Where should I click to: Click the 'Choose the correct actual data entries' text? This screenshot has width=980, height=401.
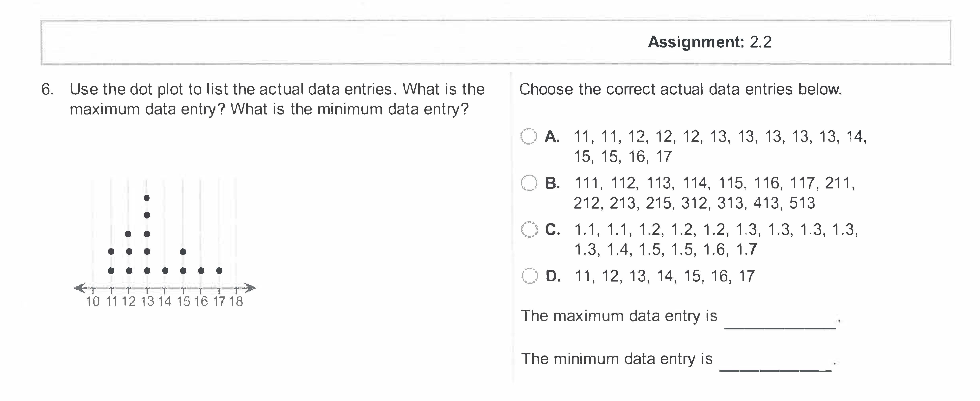tap(680, 89)
